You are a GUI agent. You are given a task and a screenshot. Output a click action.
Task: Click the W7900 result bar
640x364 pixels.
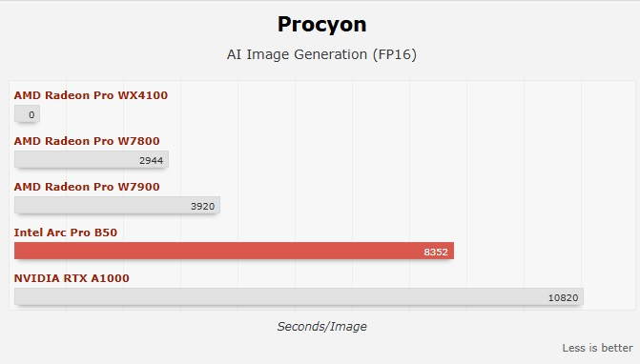(117, 206)
